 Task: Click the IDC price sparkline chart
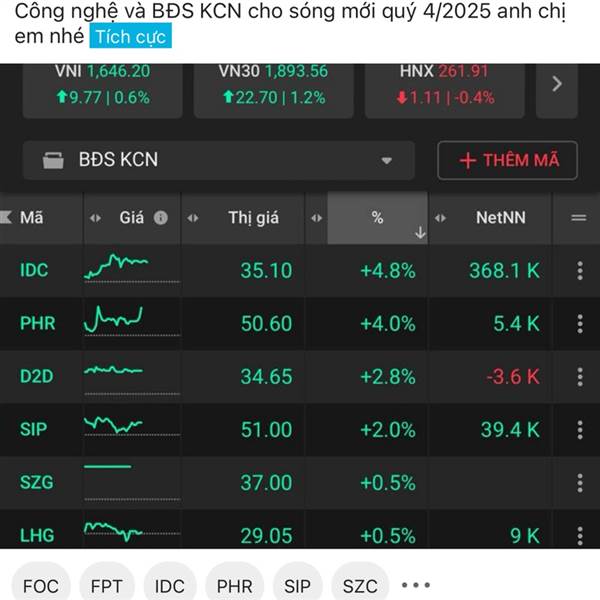[116, 268]
